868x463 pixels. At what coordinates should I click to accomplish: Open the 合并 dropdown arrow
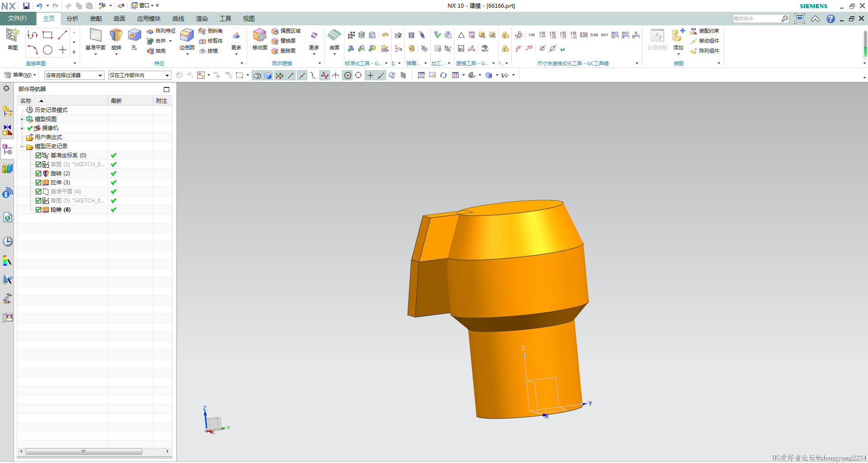(170, 41)
